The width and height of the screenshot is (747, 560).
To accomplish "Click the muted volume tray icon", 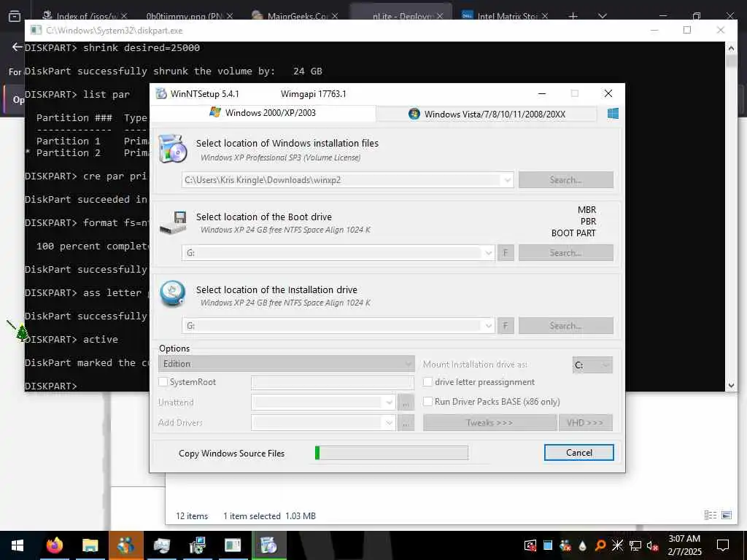I will pos(652,545).
